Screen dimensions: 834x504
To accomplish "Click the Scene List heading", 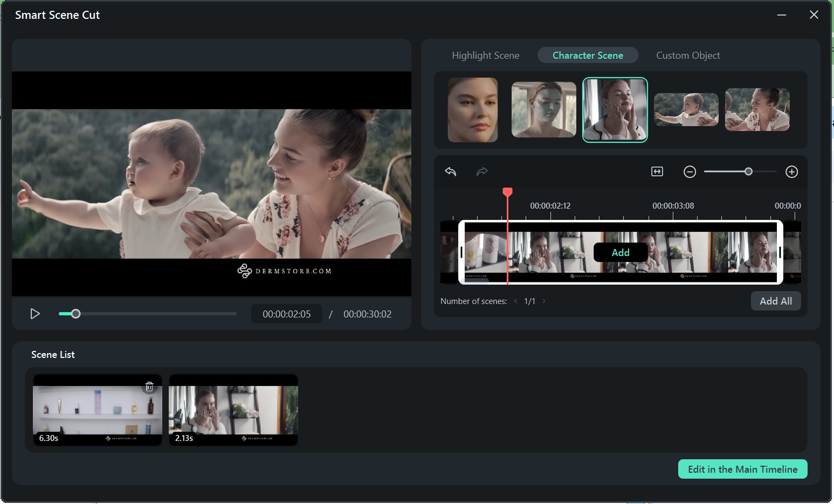I will pos(53,355).
